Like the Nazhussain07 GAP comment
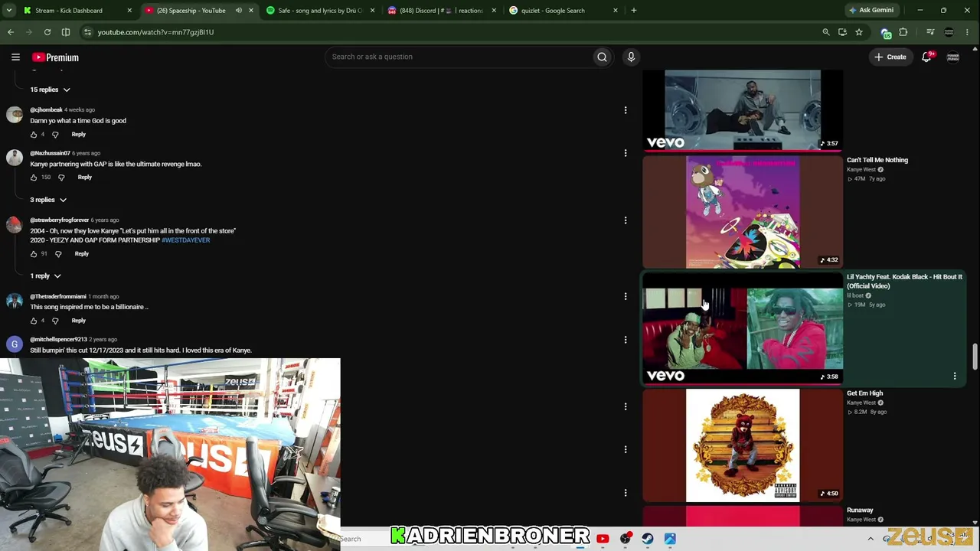The height and width of the screenshot is (551, 980). (34, 178)
